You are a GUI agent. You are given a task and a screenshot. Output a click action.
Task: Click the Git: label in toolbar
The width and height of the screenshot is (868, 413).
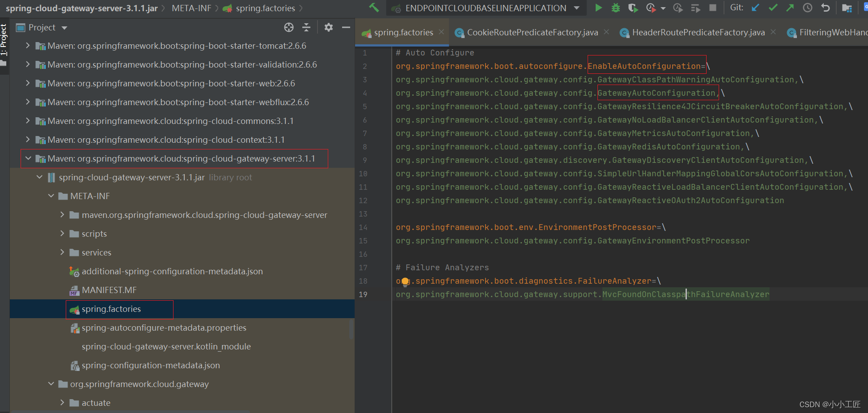737,8
